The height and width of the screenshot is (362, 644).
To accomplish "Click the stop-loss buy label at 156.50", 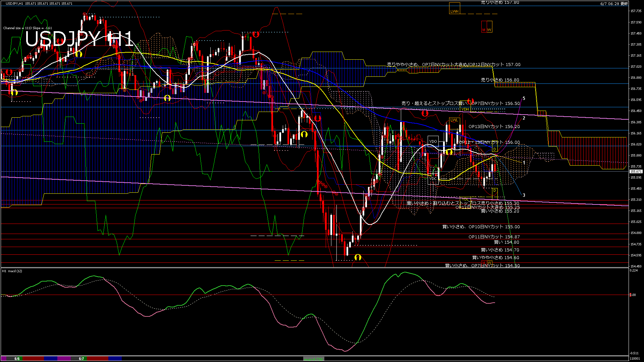I will 461,104.
